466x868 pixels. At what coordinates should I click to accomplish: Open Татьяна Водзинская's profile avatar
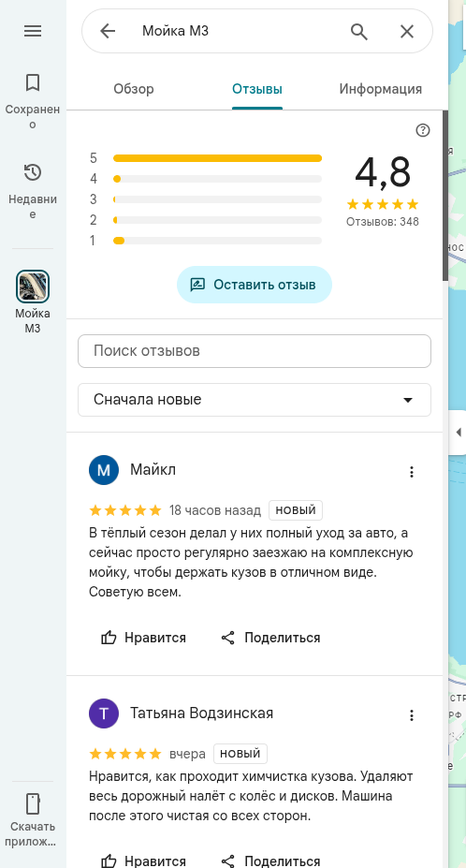104,714
